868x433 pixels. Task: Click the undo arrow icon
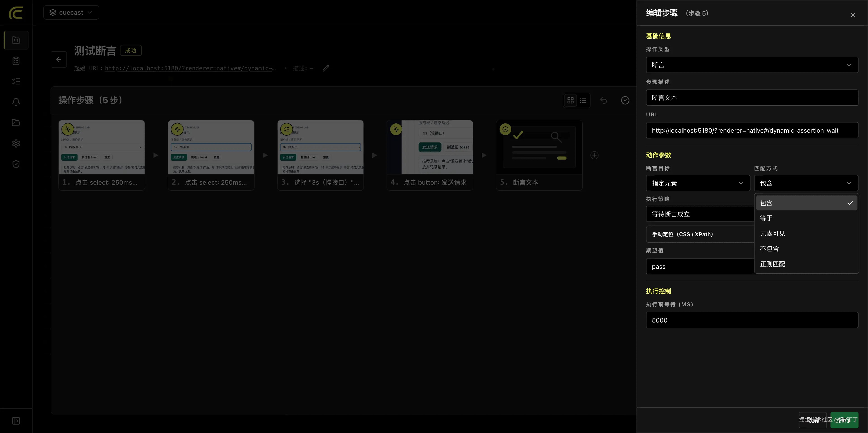pyautogui.click(x=604, y=100)
